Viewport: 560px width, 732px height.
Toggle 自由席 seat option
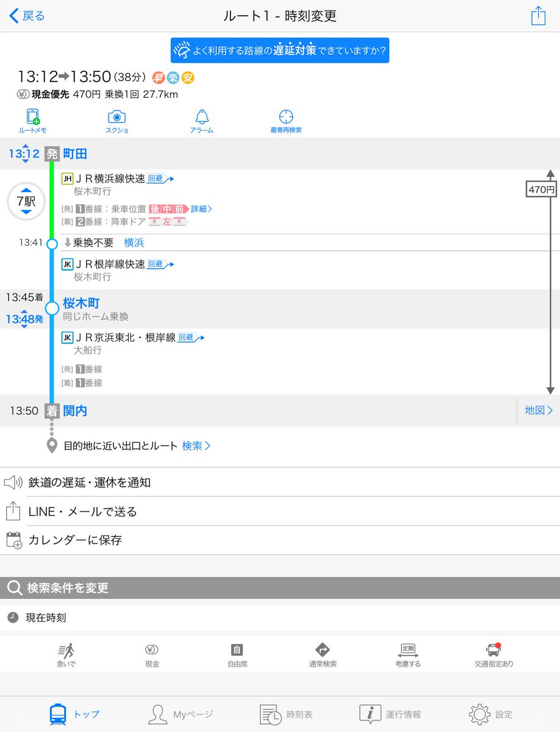coord(237,655)
